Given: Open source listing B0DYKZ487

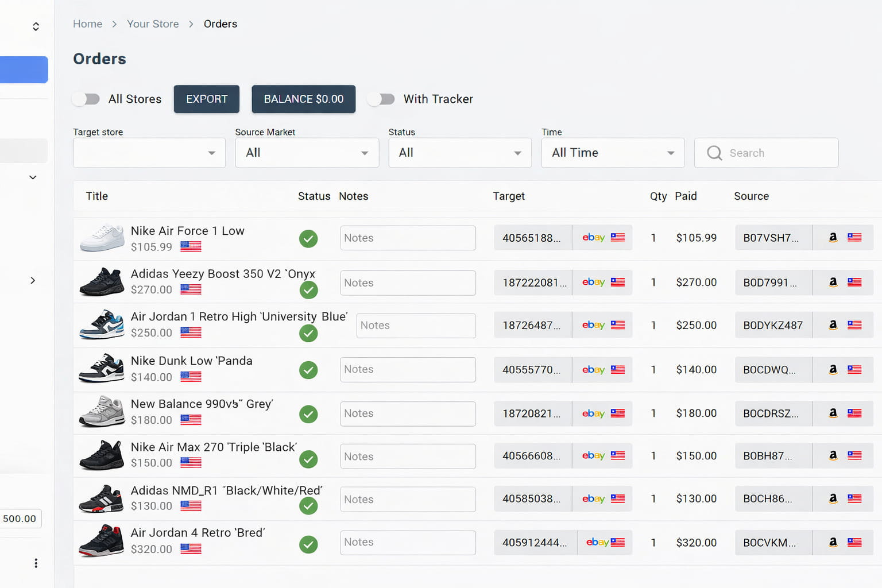Looking at the screenshot, I should coord(773,325).
